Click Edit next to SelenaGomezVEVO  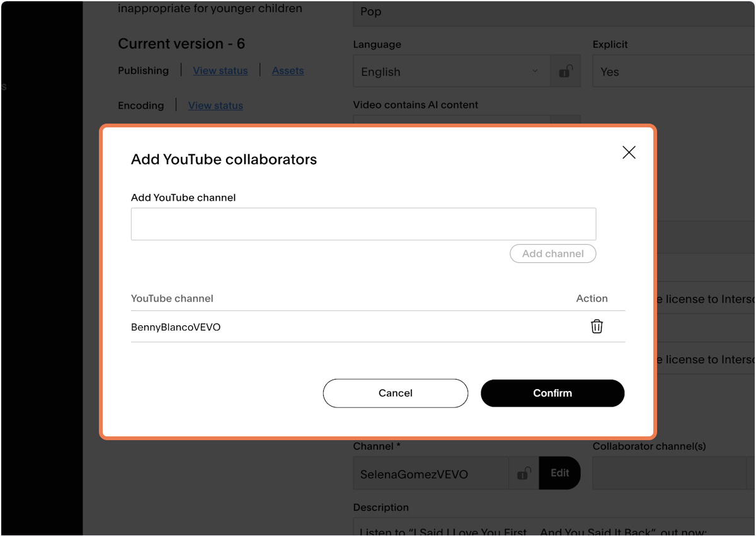559,473
